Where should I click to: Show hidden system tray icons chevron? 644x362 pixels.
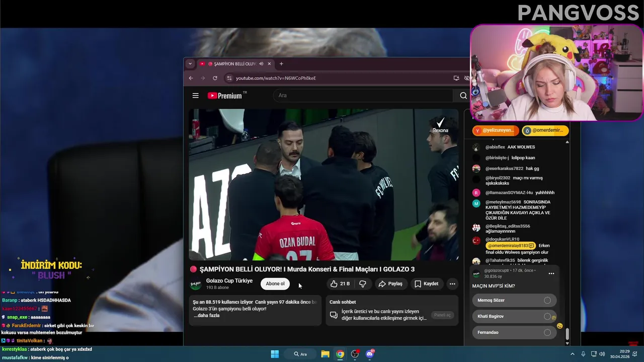[x=572, y=354]
